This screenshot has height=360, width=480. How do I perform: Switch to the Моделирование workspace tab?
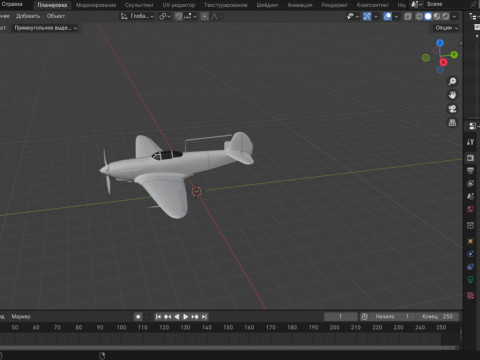tap(96, 5)
